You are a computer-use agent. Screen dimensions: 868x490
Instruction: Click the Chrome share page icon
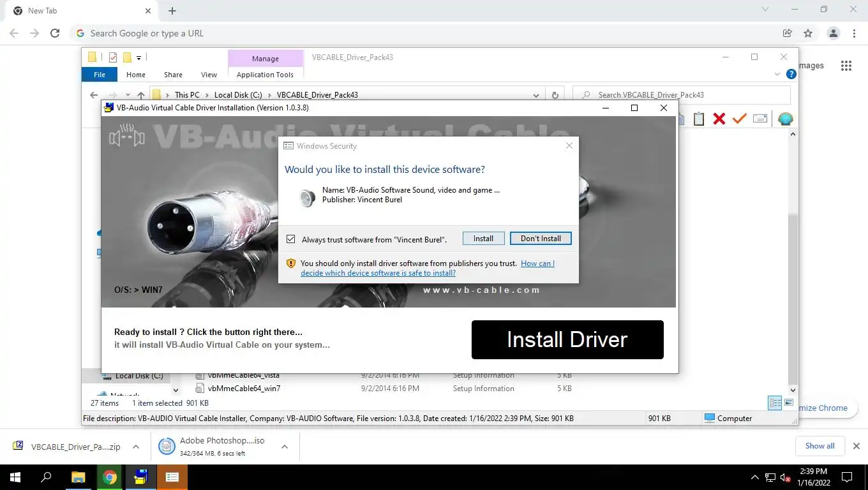(788, 33)
